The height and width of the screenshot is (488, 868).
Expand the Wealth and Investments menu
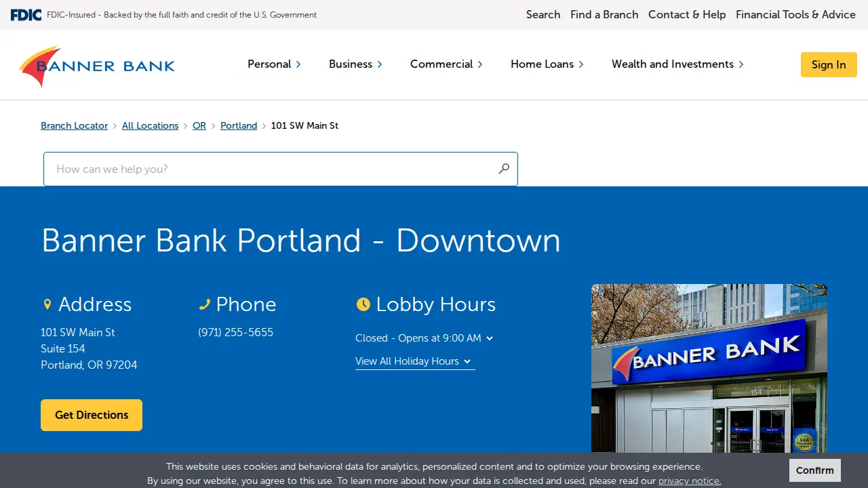tap(677, 64)
